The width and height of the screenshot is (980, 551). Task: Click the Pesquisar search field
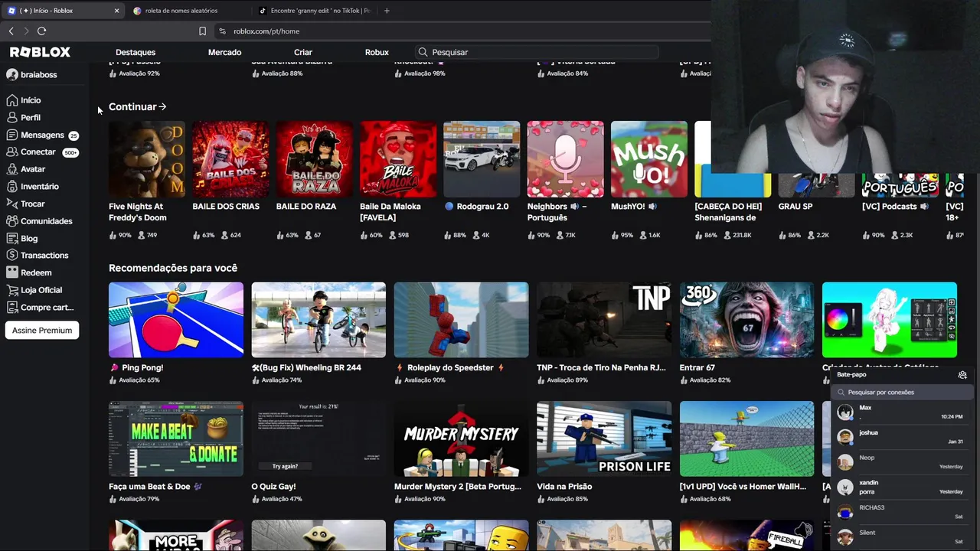536,52
